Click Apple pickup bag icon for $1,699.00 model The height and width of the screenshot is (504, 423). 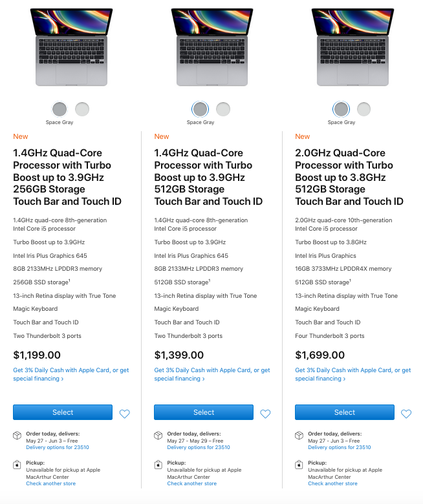point(299,465)
